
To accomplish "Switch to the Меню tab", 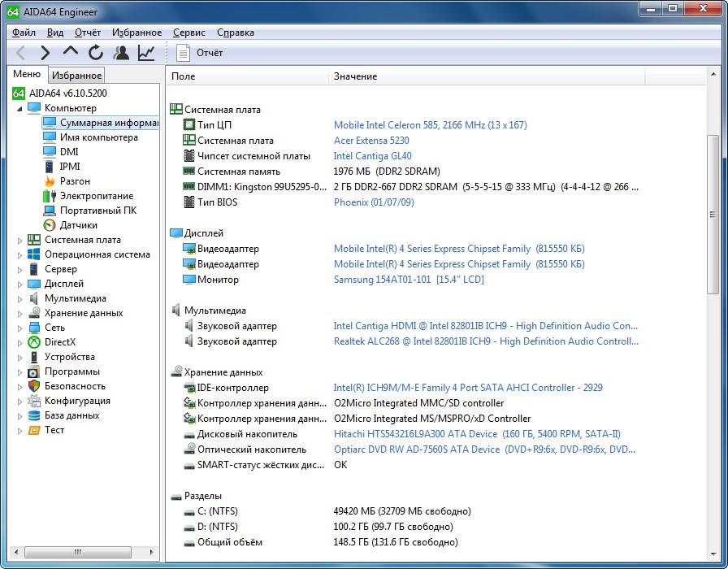I will 27,74.
